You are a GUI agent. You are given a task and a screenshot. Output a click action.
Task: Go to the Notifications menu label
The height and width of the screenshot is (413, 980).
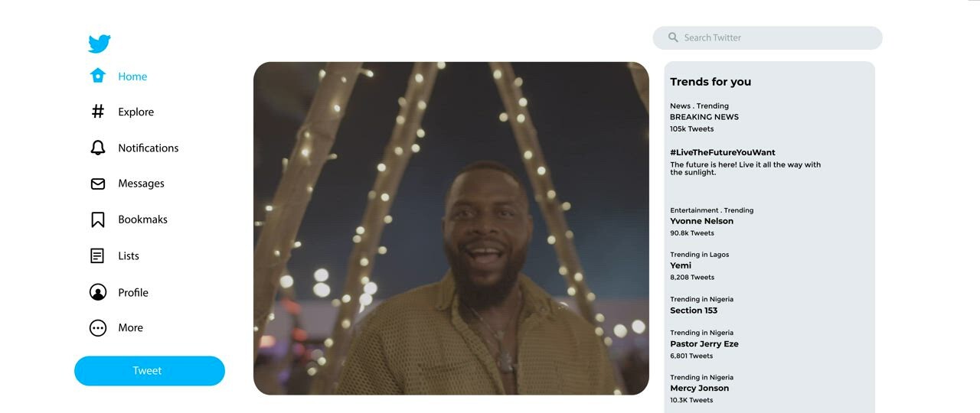click(x=148, y=148)
